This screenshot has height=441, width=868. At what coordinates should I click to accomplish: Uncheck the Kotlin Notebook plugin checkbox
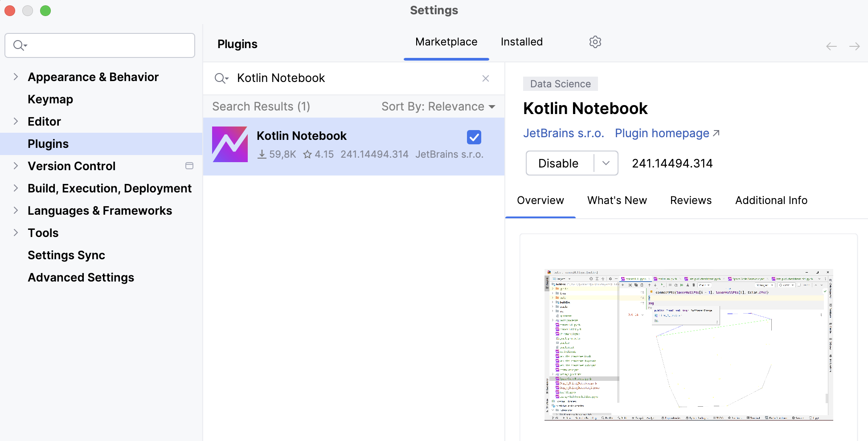pyautogui.click(x=474, y=137)
